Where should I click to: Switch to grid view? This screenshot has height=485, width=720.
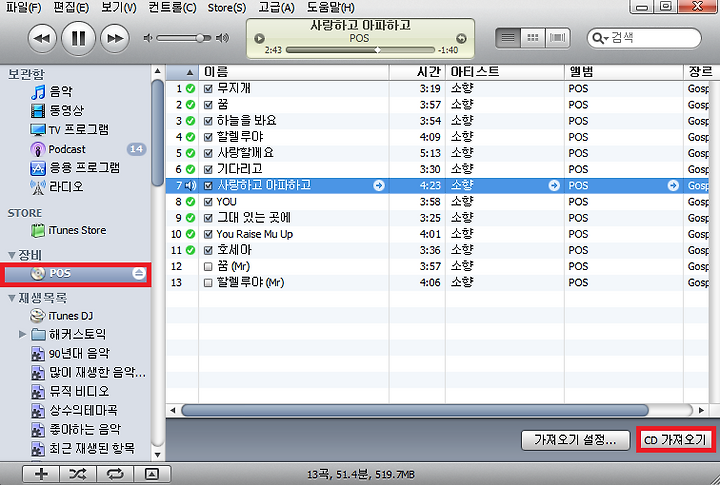coord(533,38)
